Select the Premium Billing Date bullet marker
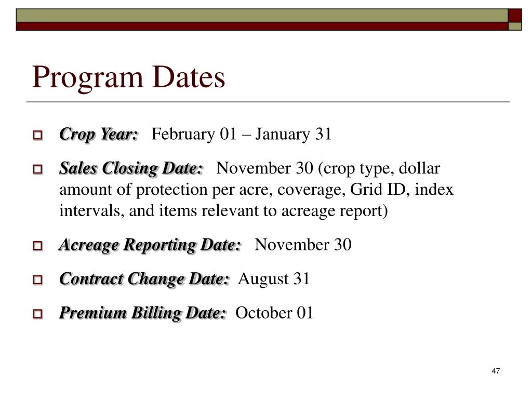The width and height of the screenshot is (532, 399). pos(38,315)
